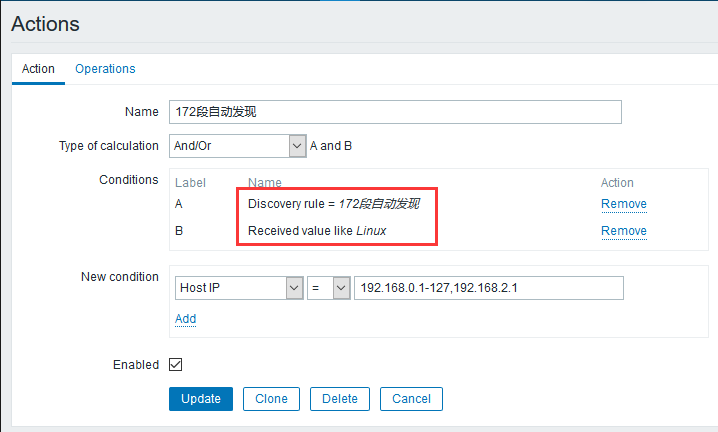Screen dimensions: 718x432
Task: Switch to the Action tab
Action: point(38,69)
